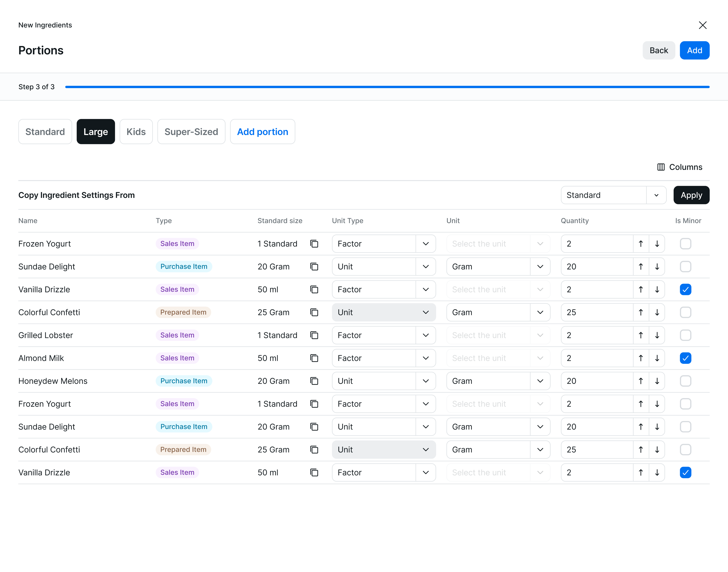Click copy icon next to Grilled Lobster size
Screen dimensions: 728x572
coord(314,335)
